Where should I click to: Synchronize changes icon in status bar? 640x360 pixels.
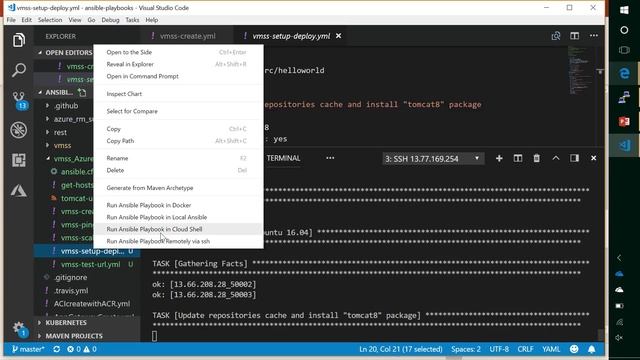[56, 349]
